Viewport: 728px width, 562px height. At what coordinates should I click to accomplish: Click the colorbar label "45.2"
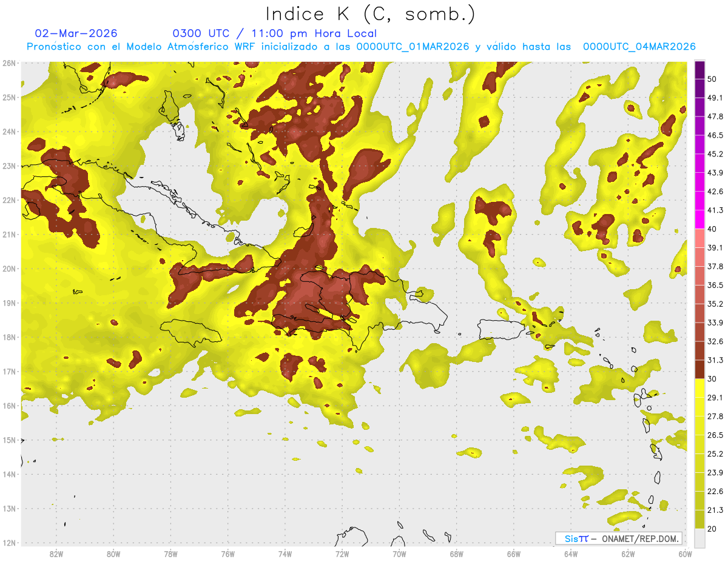[715, 154]
